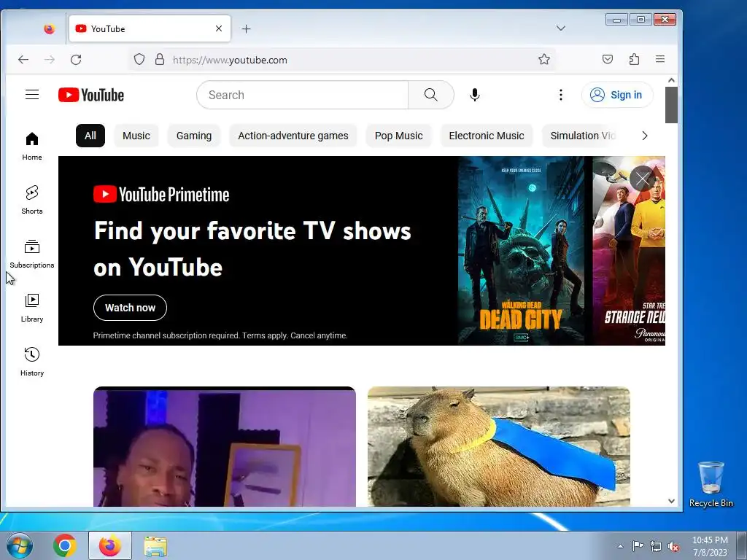Go to Home in sidebar
Image resolution: width=747 pixels, height=560 pixels.
pos(32,146)
